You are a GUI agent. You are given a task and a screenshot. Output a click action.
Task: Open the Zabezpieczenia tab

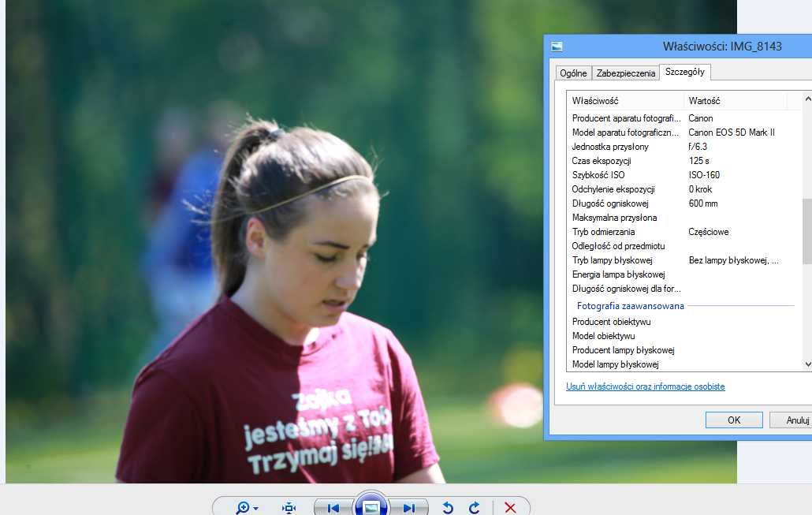point(626,73)
